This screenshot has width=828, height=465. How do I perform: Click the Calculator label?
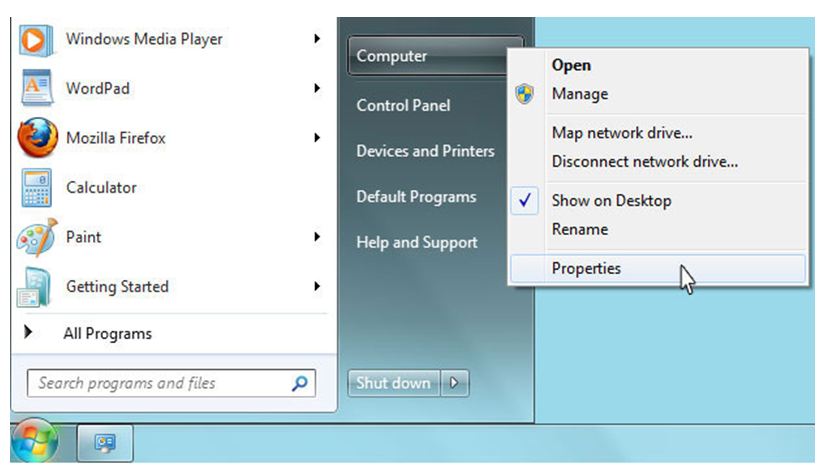(x=101, y=187)
